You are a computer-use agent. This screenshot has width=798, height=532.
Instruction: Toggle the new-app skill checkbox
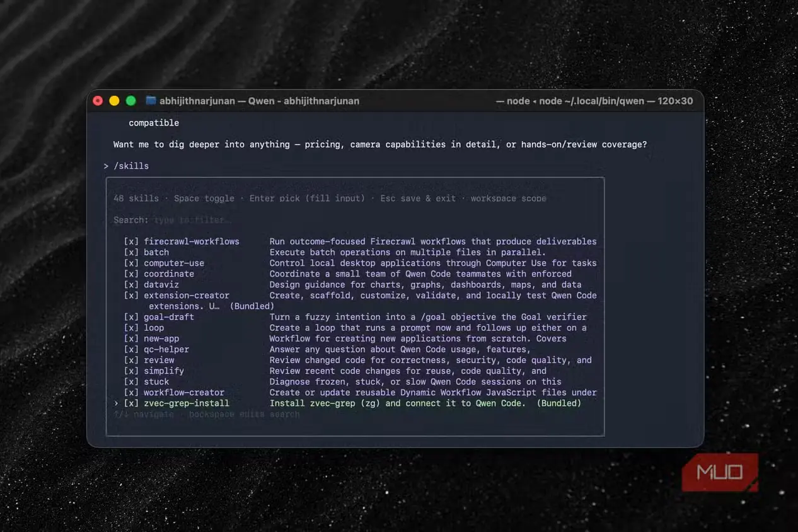pos(131,338)
